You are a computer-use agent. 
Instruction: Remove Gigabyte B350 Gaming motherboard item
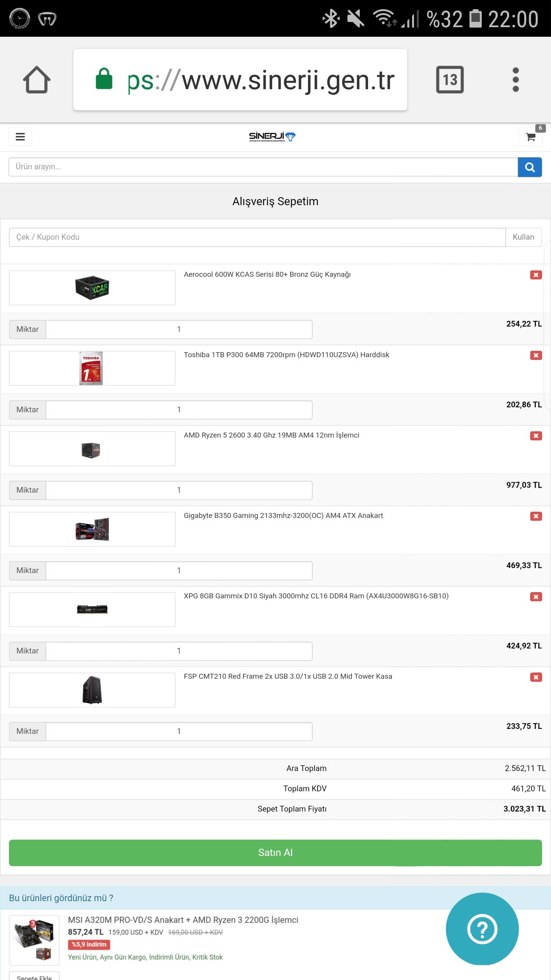[x=536, y=516]
